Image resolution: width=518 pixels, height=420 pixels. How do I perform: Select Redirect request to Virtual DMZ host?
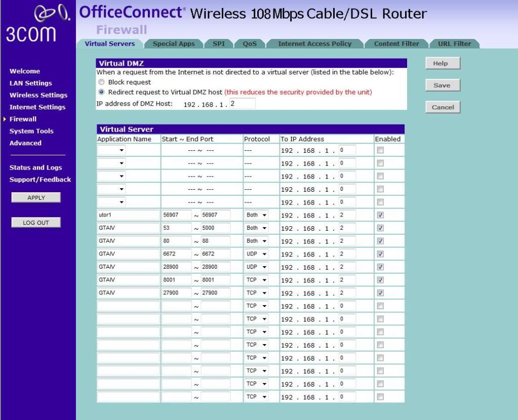(102, 92)
